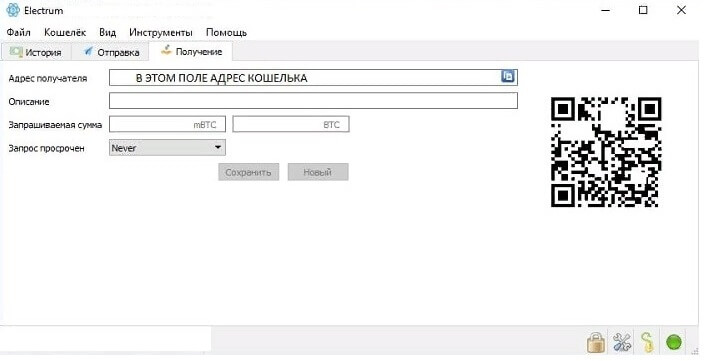Expand the Never expiry dropdown

point(167,147)
